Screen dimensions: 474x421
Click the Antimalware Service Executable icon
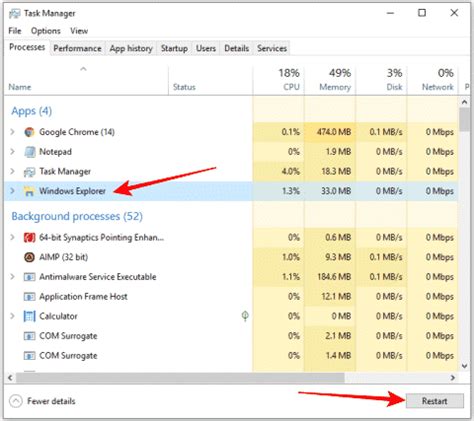click(x=29, y=277)
